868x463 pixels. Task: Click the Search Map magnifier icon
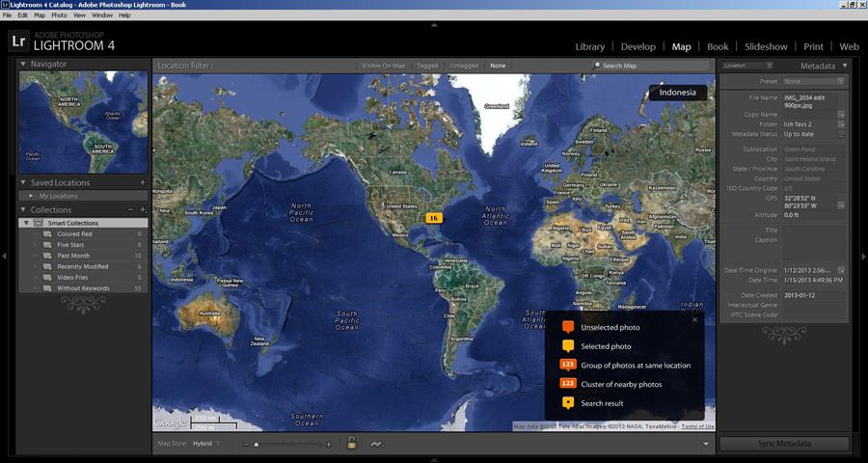tap(597, 66)
